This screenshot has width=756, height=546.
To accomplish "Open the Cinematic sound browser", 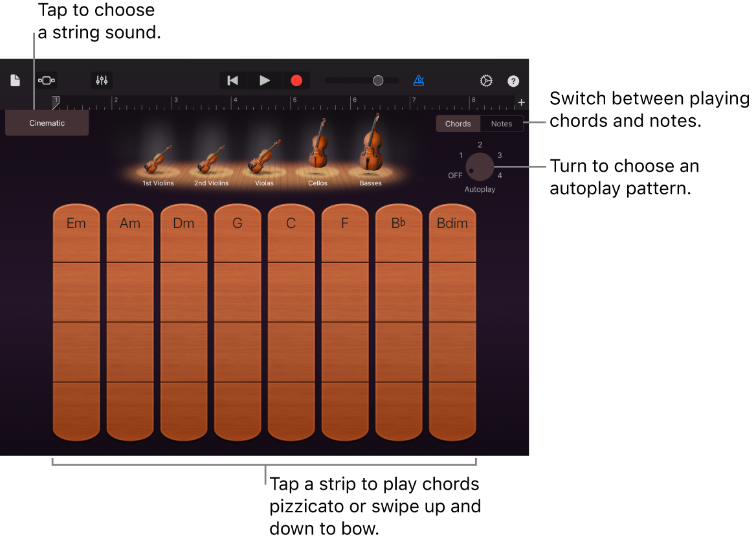I will [47, 122].
